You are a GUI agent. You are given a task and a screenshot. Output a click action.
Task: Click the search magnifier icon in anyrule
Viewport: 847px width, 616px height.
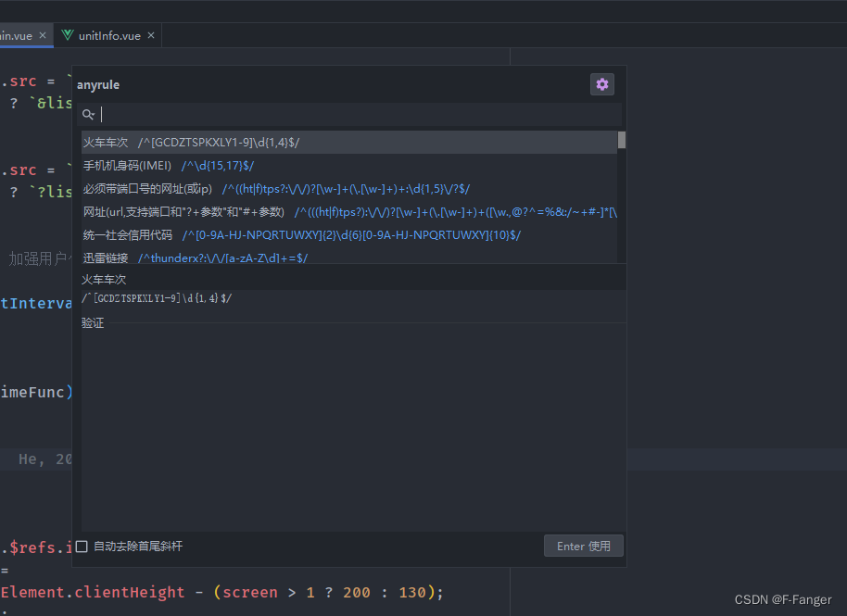[88, 115]
